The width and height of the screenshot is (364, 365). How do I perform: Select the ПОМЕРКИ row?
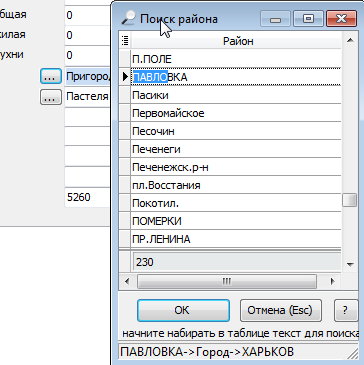(236, 221)
